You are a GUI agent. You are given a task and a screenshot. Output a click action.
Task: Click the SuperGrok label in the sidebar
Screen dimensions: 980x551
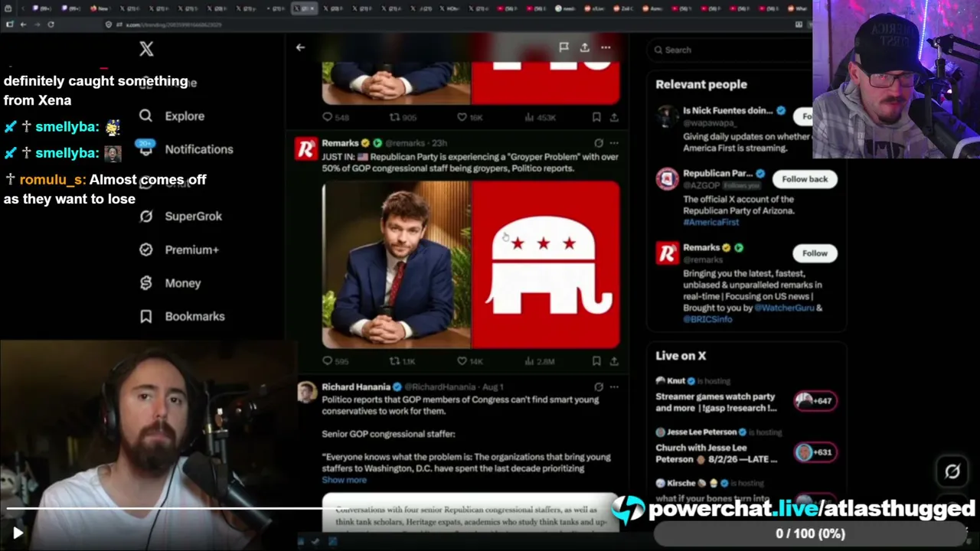click(194, 216)
